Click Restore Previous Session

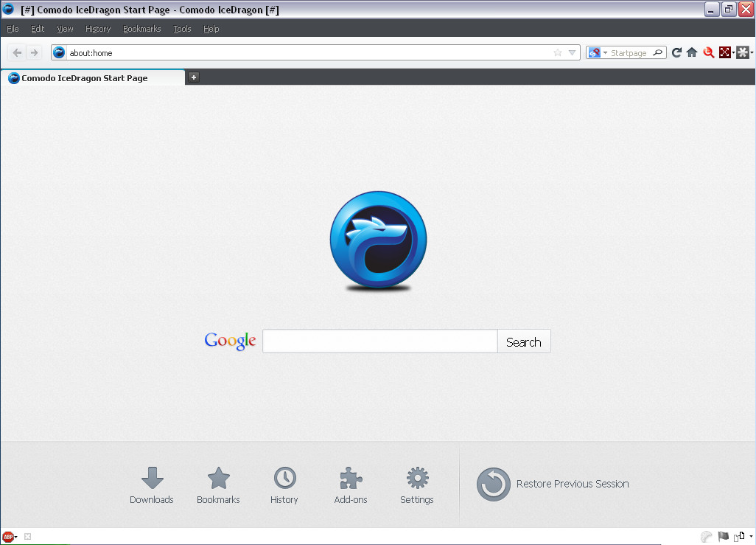pos(553,484)
